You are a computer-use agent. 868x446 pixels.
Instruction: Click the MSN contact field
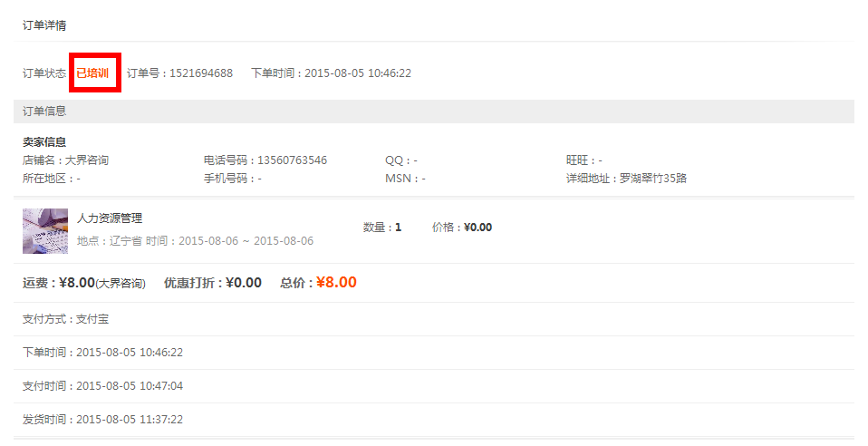click(x=405, y=179)
